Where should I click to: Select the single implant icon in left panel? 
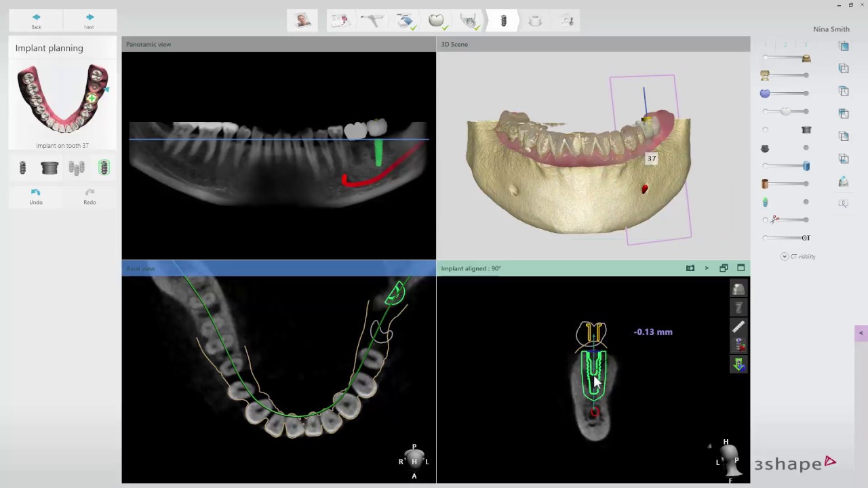point(22,168)
